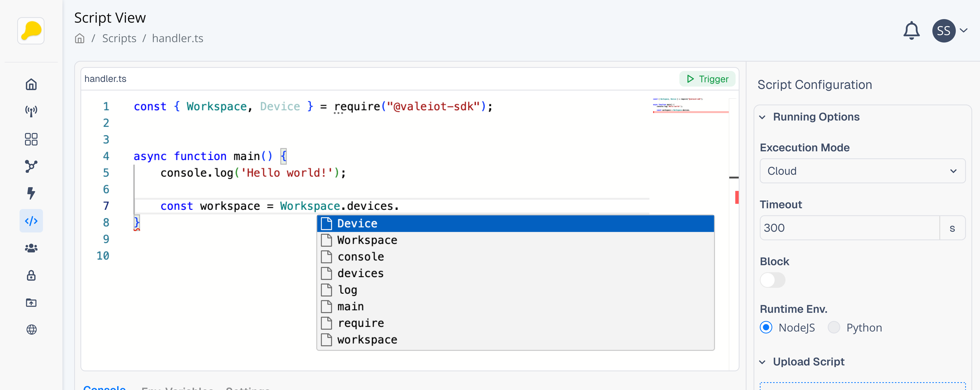This screenshot has width=980, height=390.
Task: Open the users group icon
Action: (x=31, y=248)
